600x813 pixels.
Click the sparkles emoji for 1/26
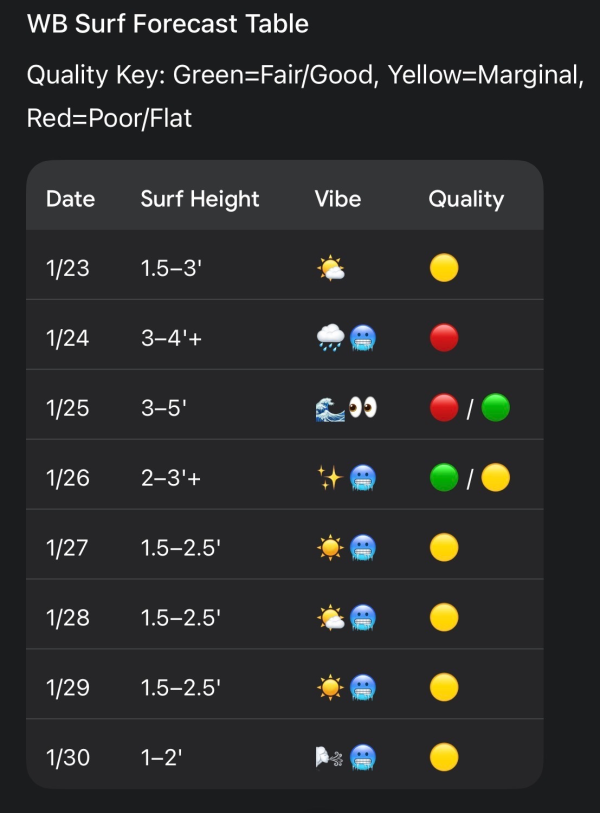pos(329,478)
